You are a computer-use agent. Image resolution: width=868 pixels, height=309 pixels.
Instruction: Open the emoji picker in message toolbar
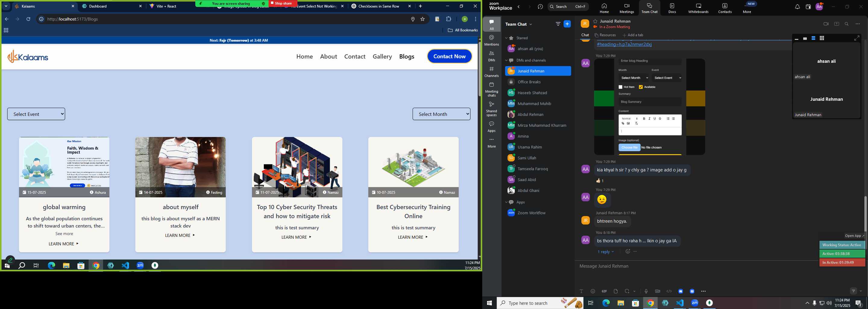[x=593, y=291]
